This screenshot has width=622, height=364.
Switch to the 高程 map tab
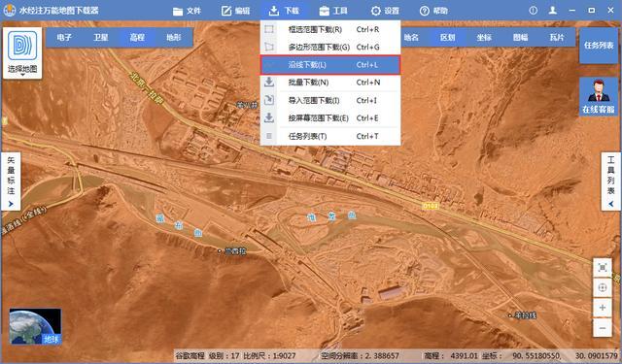click(x=137, y=38)
